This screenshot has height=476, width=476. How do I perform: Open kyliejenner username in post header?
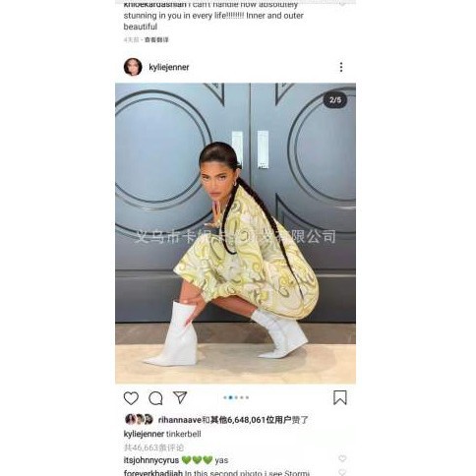click(x=169, y=67)
